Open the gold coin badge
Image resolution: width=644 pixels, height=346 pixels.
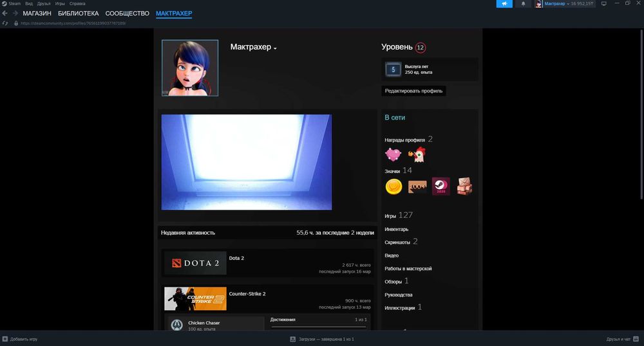tap(393, 187)
